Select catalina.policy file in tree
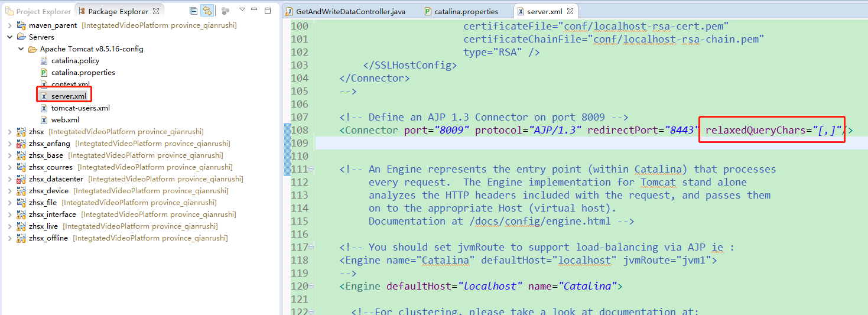Viewport: 868px width, 315px height. pos(75,60)
